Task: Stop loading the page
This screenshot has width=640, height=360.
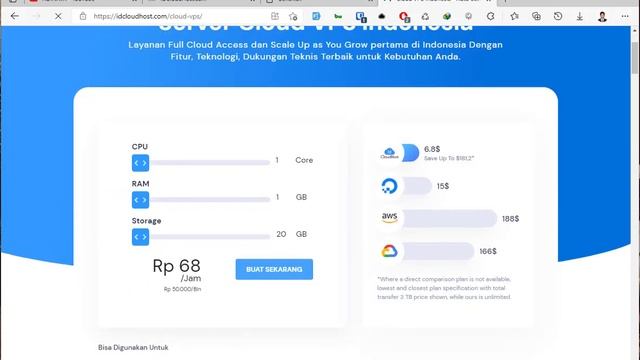Action: [x=58, y=16]
